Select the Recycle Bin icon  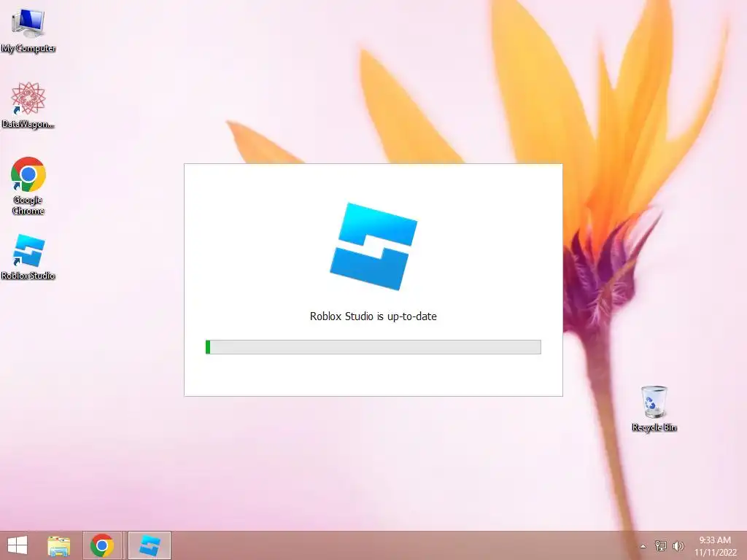pyautogui.click(x=654, y=408)
